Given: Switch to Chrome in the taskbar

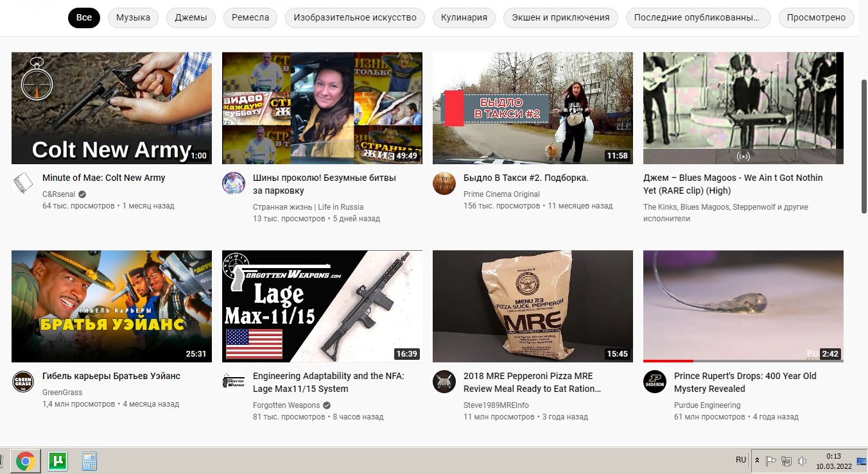Looking at the screenshot, I should [26, 461].
